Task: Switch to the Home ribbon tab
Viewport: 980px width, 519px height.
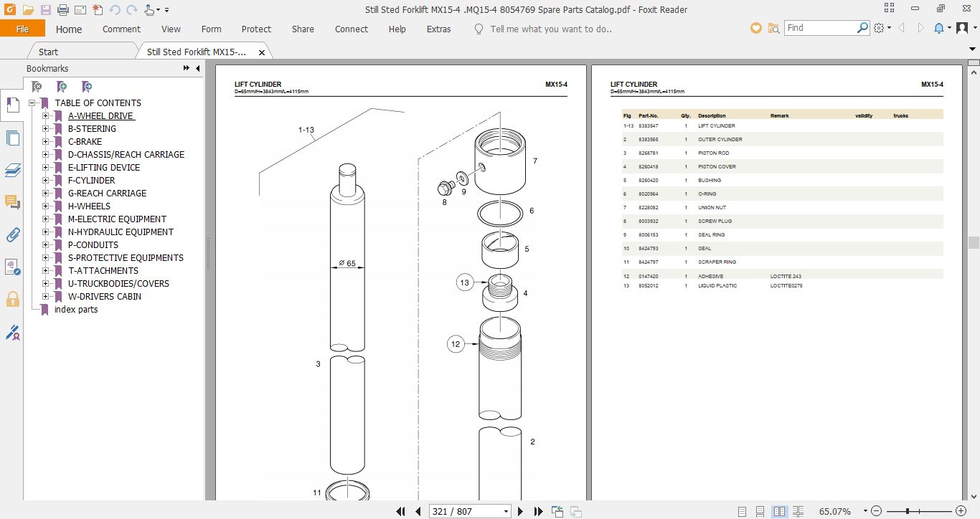Action: (69, 29)
